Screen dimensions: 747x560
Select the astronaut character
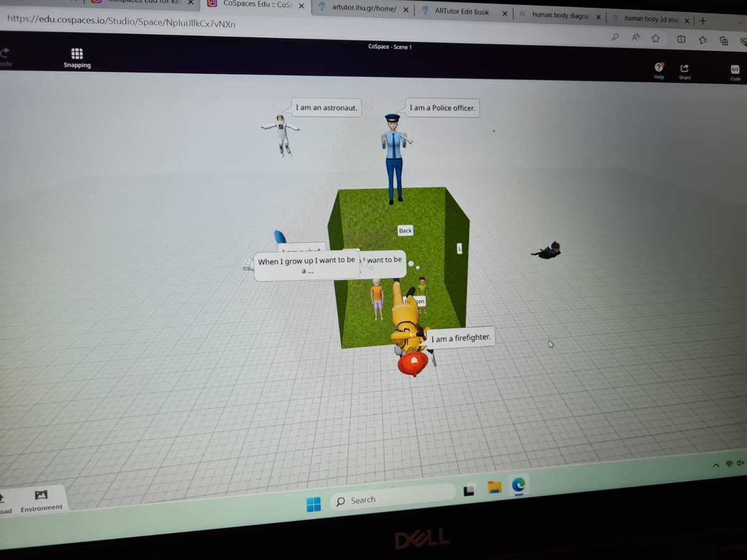[281, 134]
